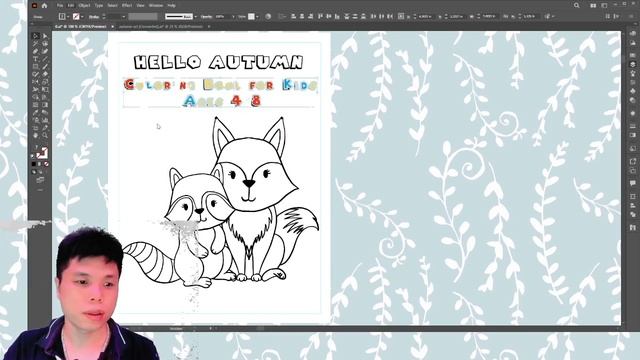Select the Rectangle tool
Screen dimensions: 640x360
coord(36,67)
